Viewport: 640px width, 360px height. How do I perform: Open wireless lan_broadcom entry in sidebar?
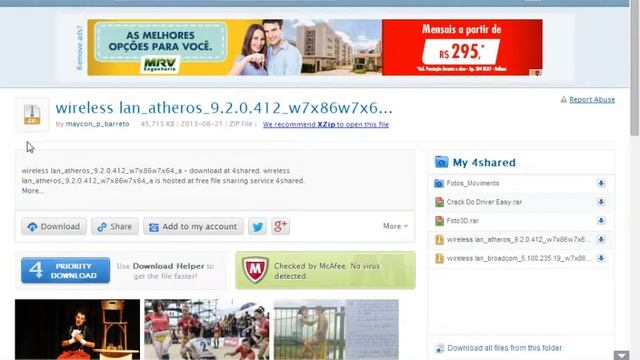pos(518,258)
